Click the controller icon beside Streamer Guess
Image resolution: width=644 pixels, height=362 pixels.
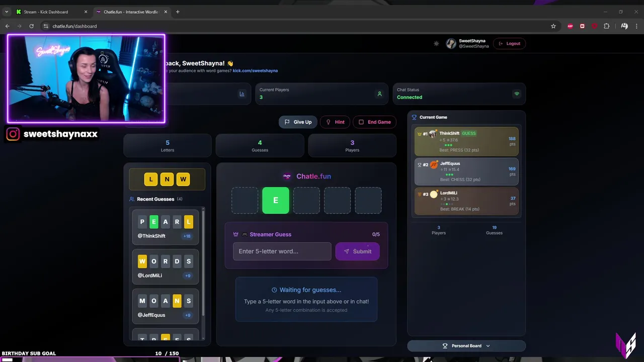245,234
